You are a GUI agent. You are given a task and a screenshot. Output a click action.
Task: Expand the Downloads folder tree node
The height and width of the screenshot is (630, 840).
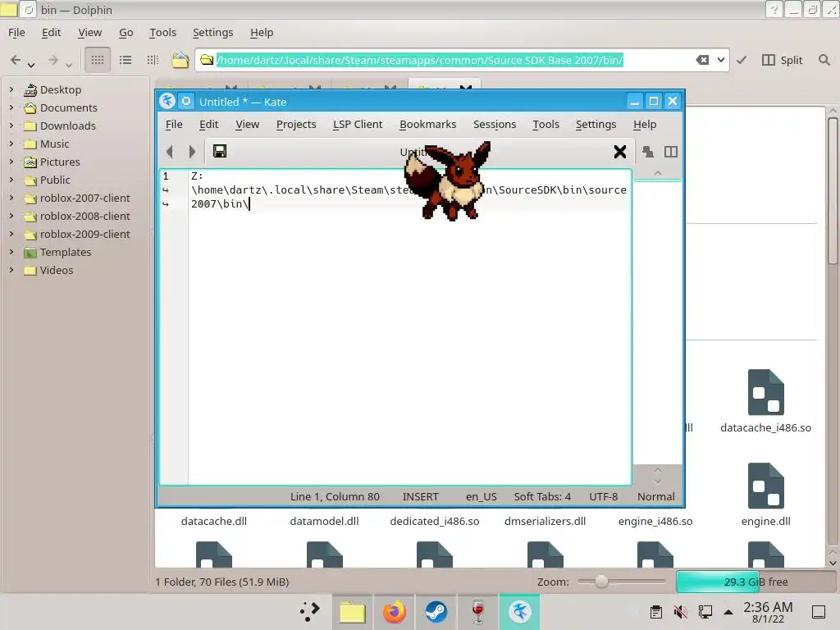11,126
